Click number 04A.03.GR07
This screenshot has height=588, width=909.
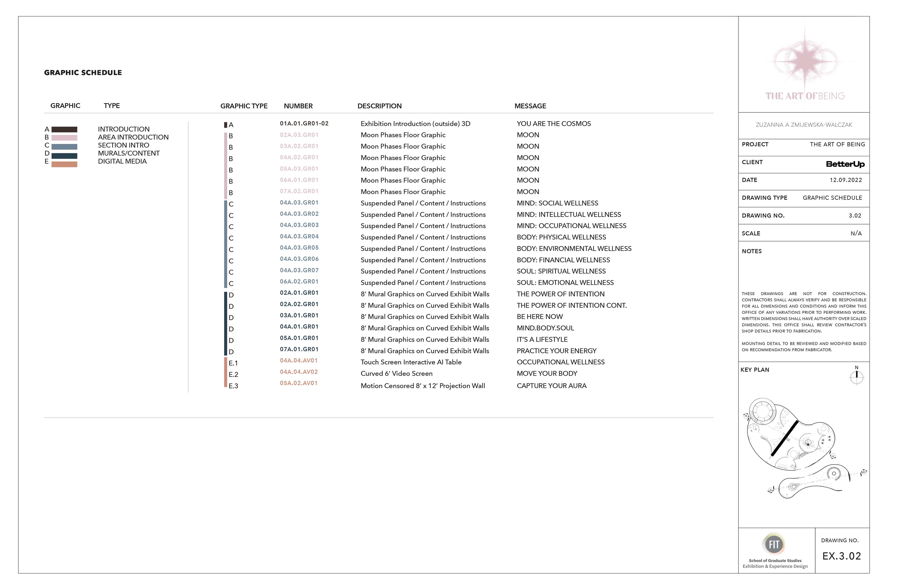299,270
